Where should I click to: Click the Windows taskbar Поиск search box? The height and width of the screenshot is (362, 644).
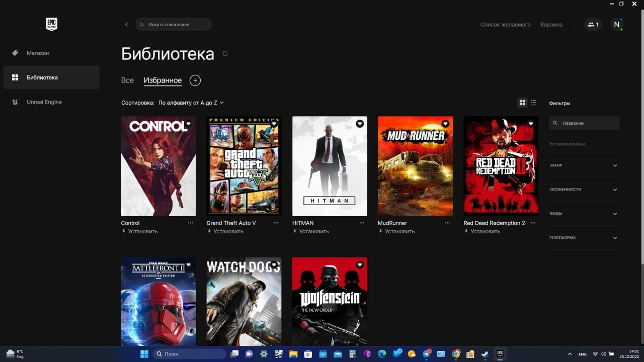coord(189,354)
